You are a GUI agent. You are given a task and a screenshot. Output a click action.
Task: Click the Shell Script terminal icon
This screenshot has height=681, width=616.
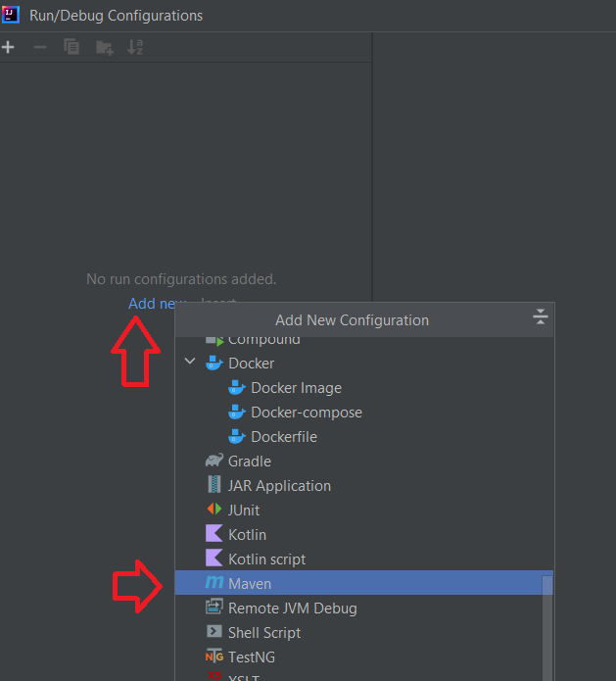click(214, 631)
